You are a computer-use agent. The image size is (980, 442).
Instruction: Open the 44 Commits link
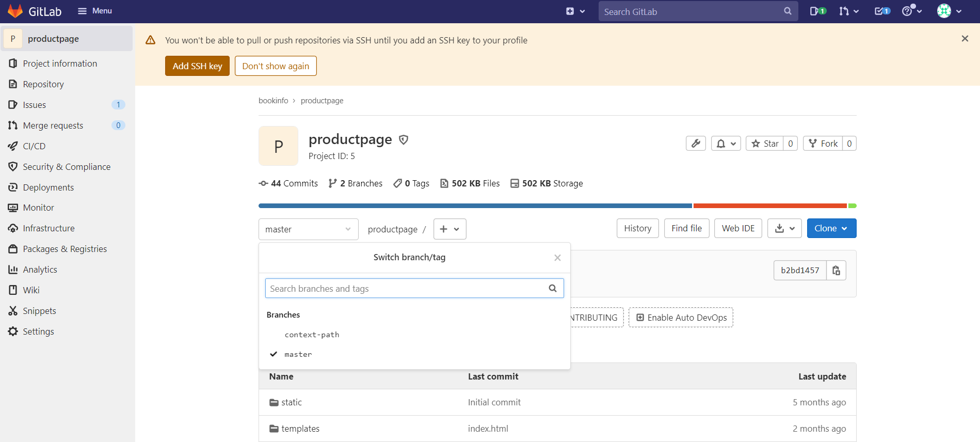tap(288, 183)
